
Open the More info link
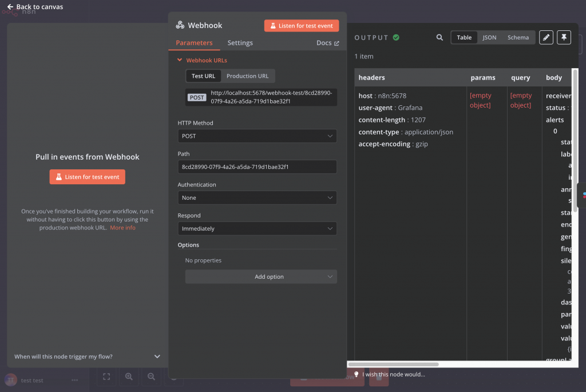click(122, 228)
